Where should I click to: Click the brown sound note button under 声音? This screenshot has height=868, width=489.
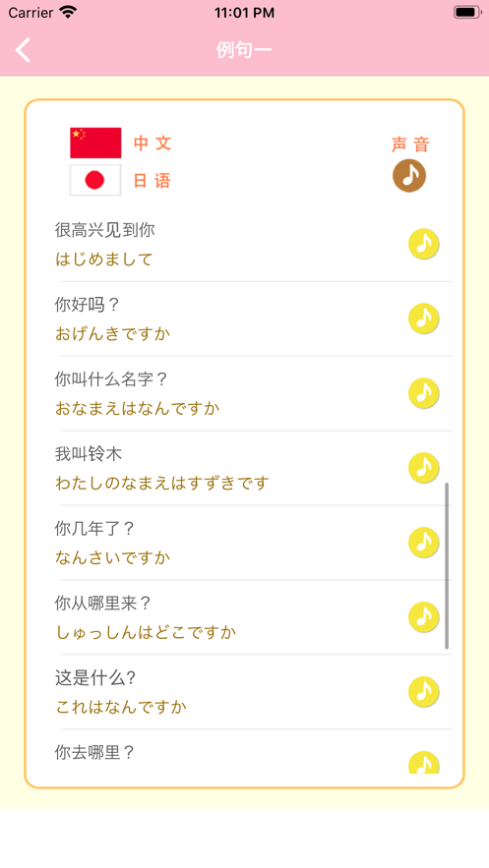409,176
